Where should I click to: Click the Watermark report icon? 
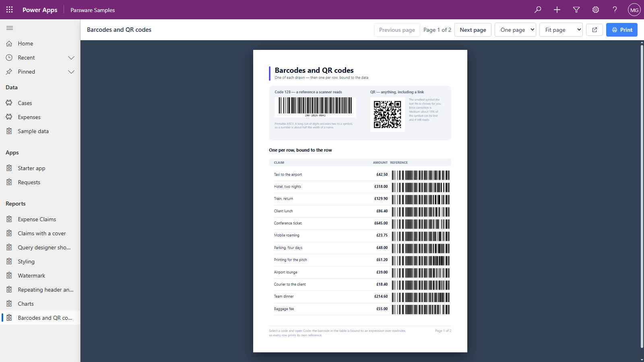[9, 276]
